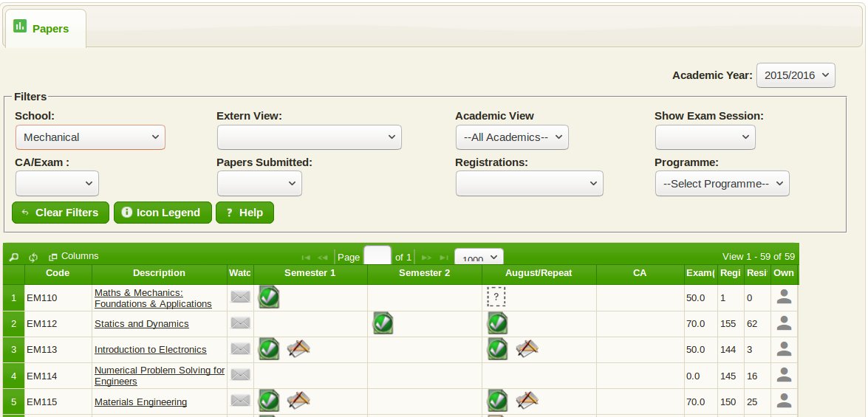
Task: Click the watch envelope icon for EM110
Action: click(240, 297)
